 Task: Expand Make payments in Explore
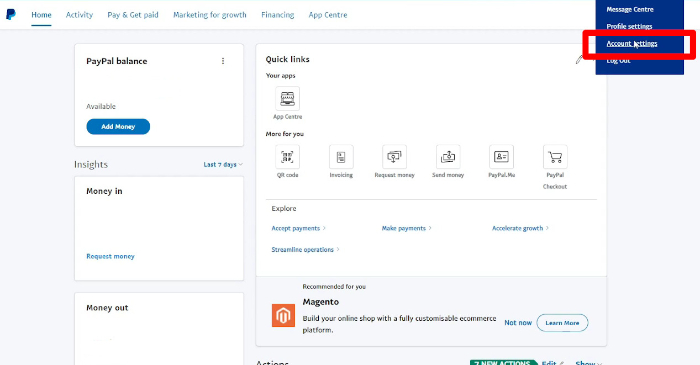pos(406,228)
